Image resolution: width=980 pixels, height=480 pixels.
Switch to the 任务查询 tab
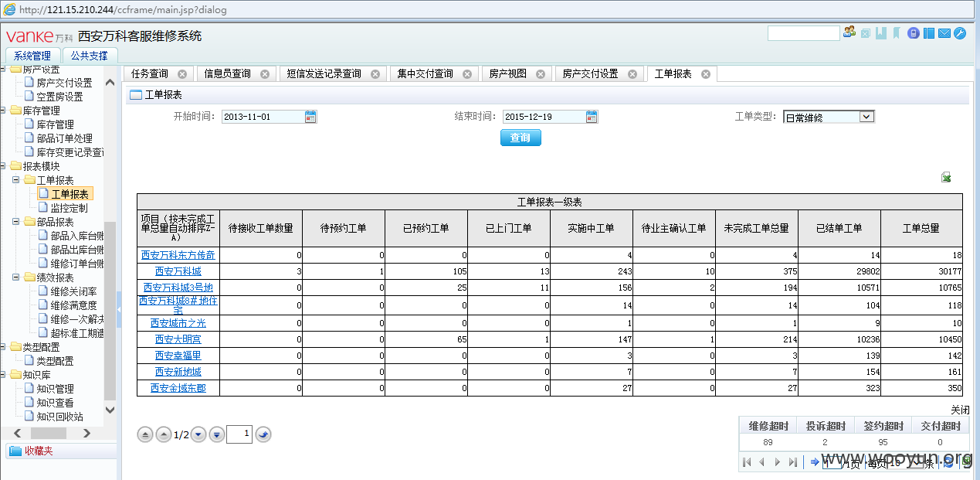(x=150, y=74)
